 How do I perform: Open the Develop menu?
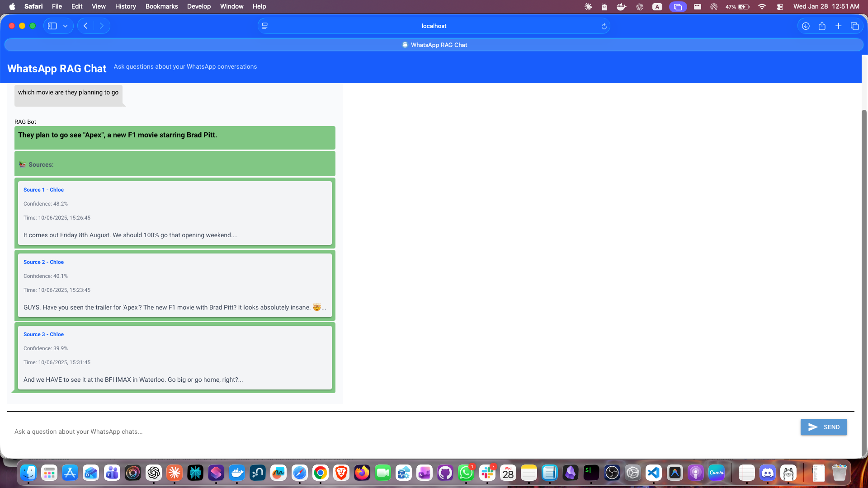pyautogui.click(x=199, y=6)
